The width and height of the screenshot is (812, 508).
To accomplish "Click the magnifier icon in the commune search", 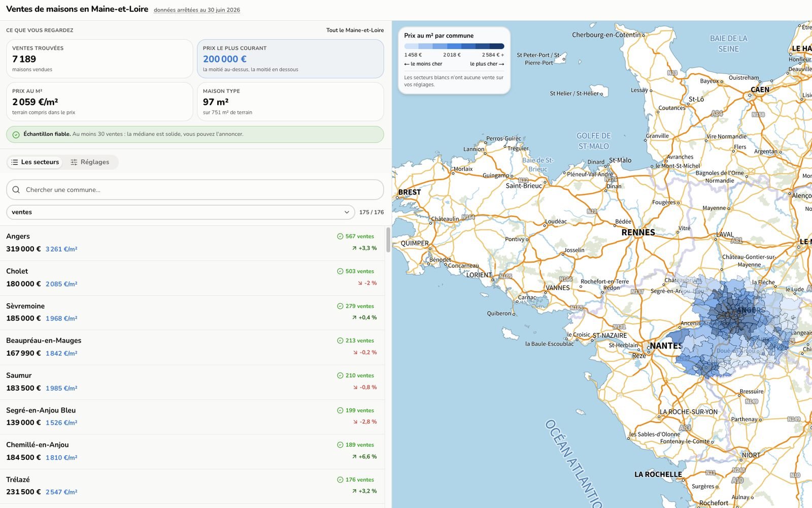I will pyautogui.click(x=16, y=189).
